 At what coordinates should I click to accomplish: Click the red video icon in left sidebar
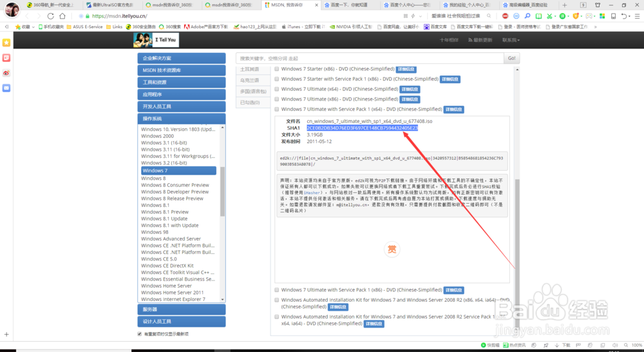click(x=6, y=58)
